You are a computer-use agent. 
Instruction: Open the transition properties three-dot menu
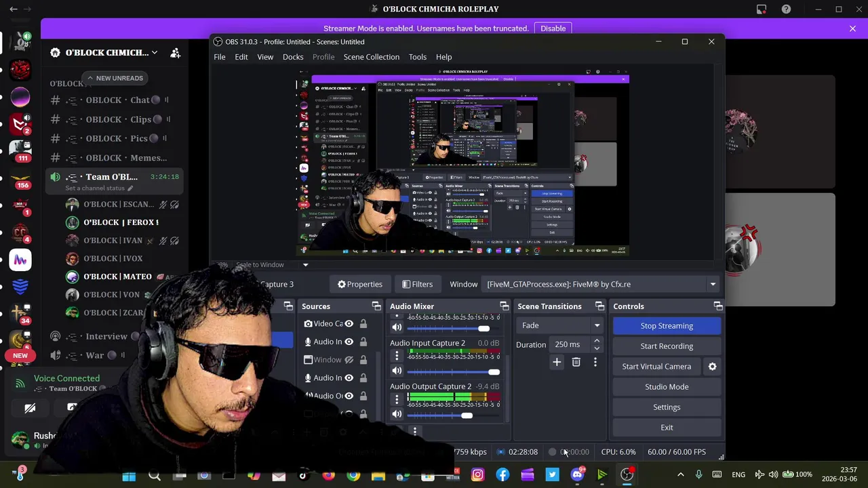click(x=595, y=363)
